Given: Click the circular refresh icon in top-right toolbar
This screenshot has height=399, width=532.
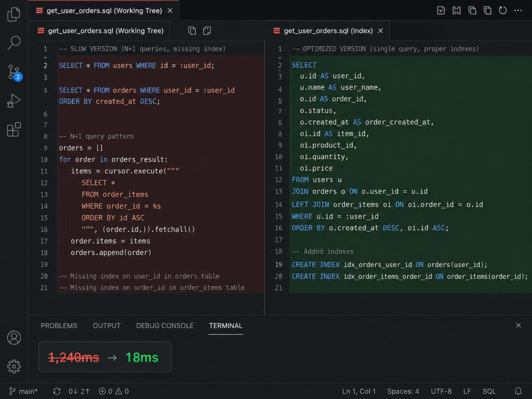Looking at the screenshot, I should (x=503, y=11).
